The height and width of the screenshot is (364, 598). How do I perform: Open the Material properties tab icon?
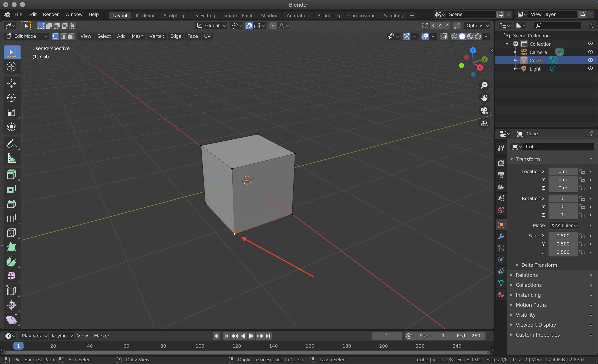501,294
